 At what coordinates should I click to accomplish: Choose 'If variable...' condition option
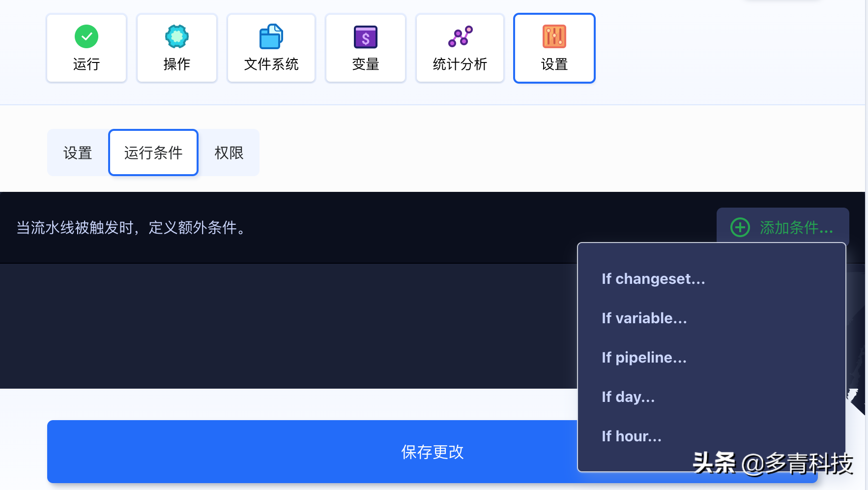tap(644, 318)
